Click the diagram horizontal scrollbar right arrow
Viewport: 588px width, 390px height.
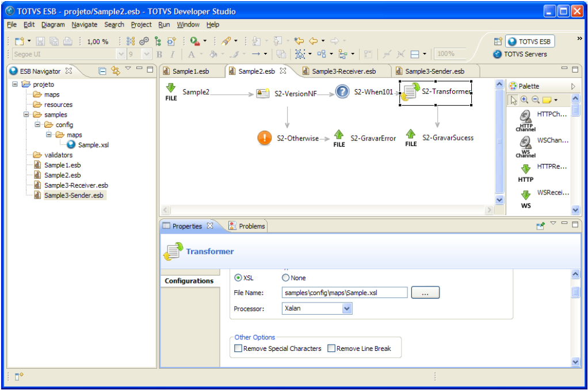coord(489,210)
